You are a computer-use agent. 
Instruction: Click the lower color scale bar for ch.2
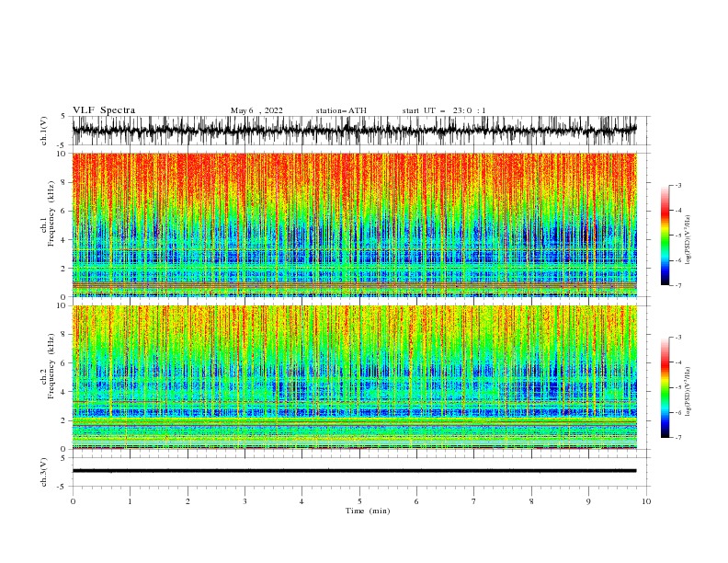click(x=665, y=387)
